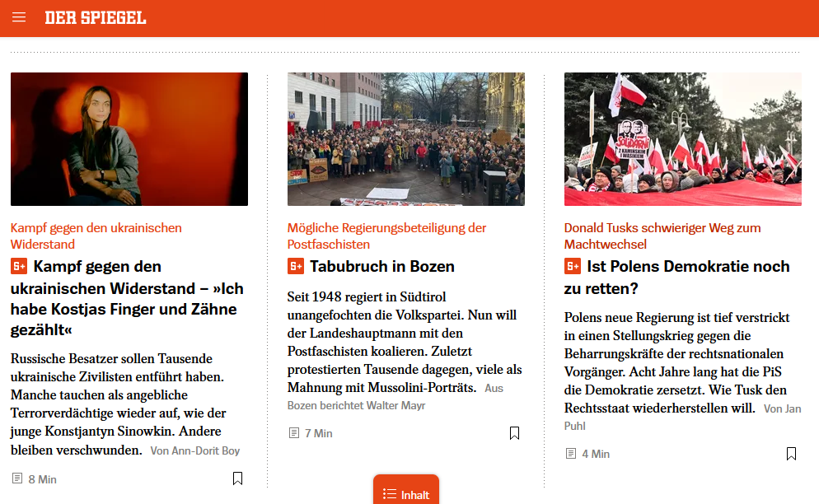Bookmark the Tabubruch in Bozen article
819x504 pixels.
click(514, 433)
